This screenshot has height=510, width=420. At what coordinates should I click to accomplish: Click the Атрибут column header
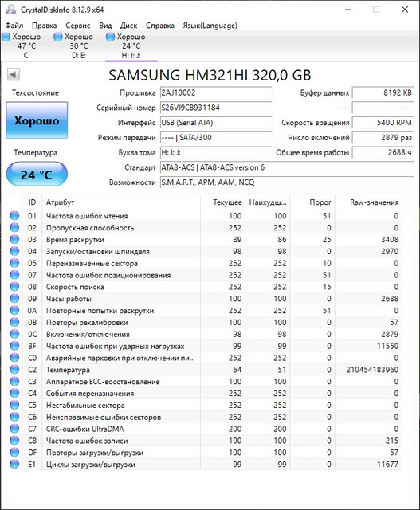tap(121, 202)
